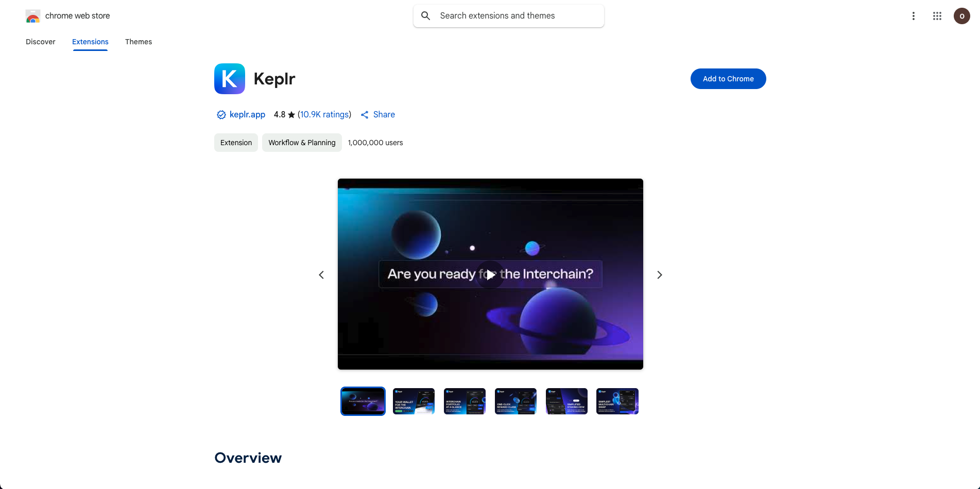Select the Your Wallet for the Interchain thumbnail
Screen dimensions: 980x489
pos(414,401)
